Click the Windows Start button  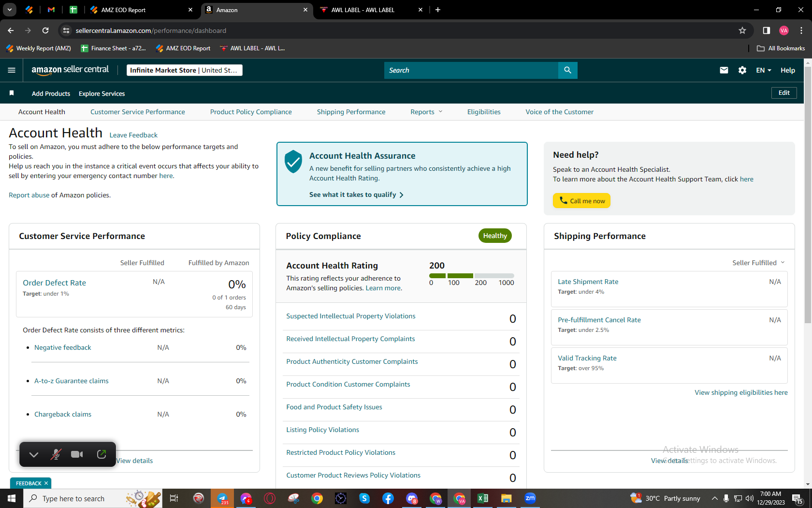pos(12,498)
